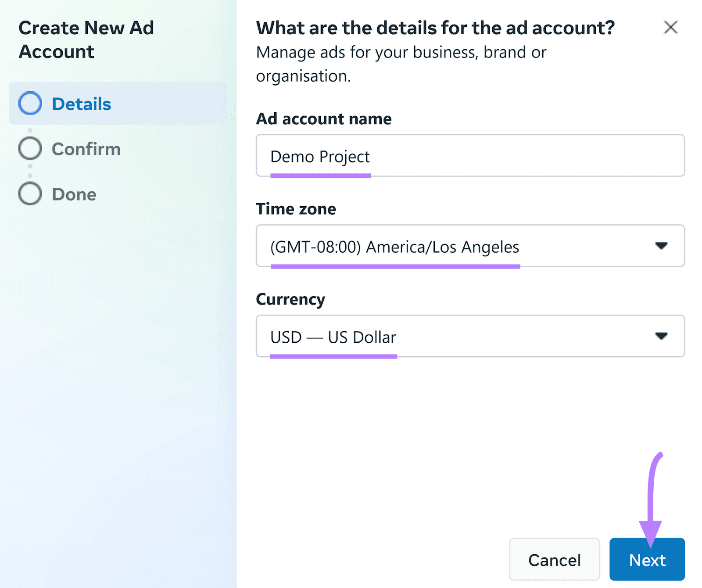
Task: Click the Confirm step circle indicator
Action: pos(30,148)
